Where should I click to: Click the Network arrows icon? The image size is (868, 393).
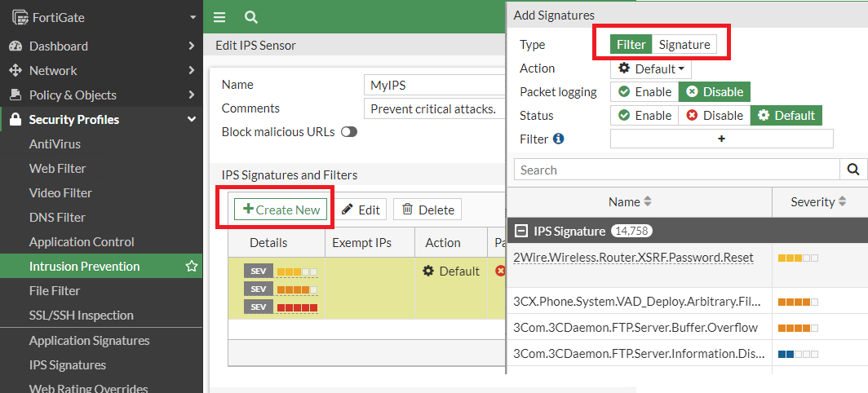tap(15, 70)
